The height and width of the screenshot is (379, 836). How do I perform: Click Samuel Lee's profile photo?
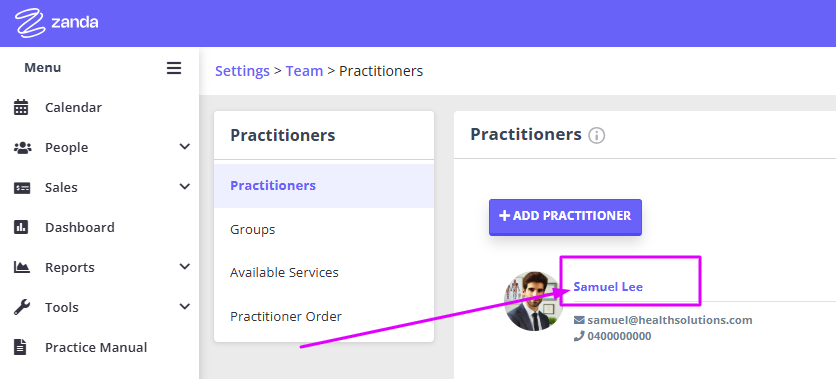[x=533, y=301]
